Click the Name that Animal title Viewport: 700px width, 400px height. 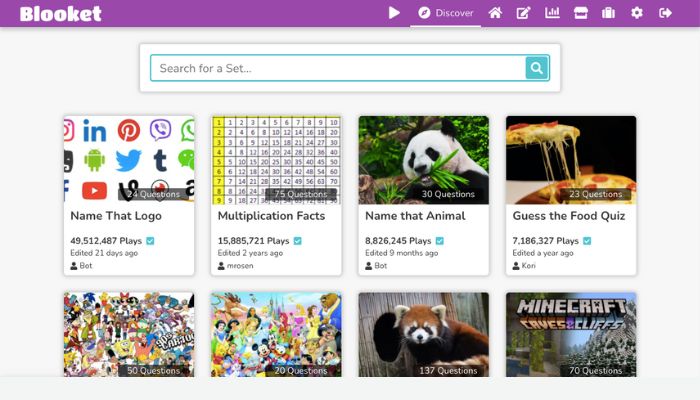(415, 216)
